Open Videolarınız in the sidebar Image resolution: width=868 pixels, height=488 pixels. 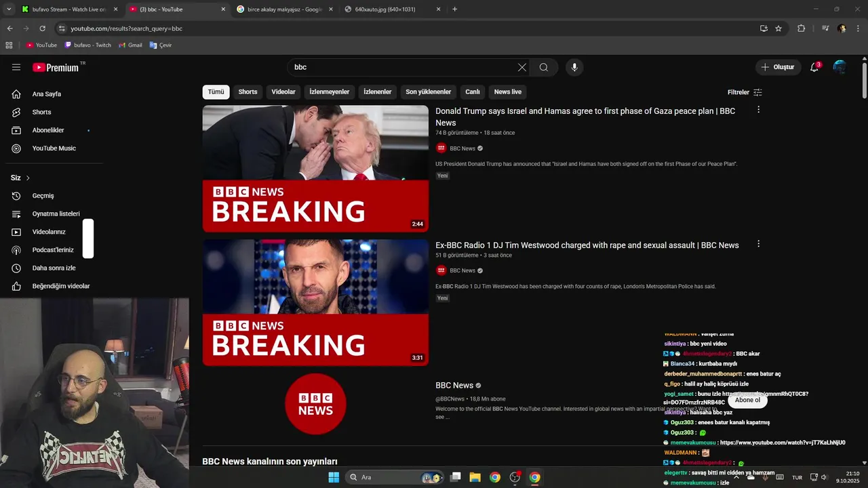tap(49, 232)
